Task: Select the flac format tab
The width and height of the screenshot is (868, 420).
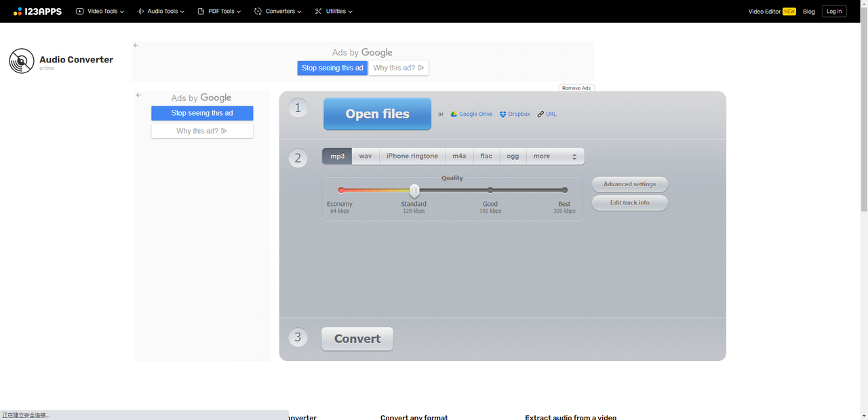Action: pyautogui.click(x=486, y=156)
